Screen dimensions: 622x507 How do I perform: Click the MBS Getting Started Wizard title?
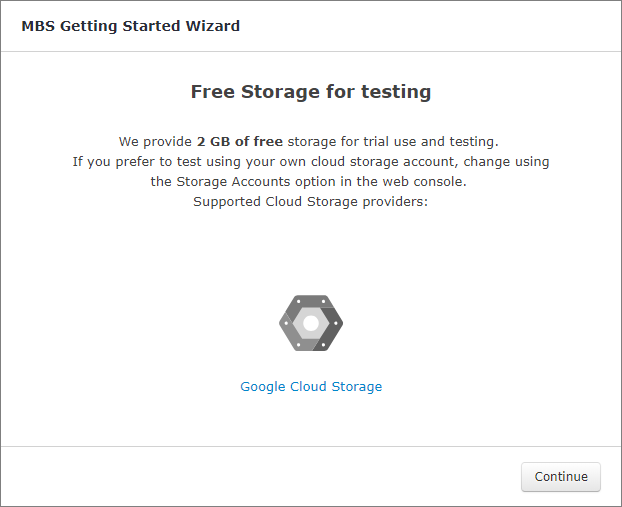pyautogui.click(x=130, y=26)
